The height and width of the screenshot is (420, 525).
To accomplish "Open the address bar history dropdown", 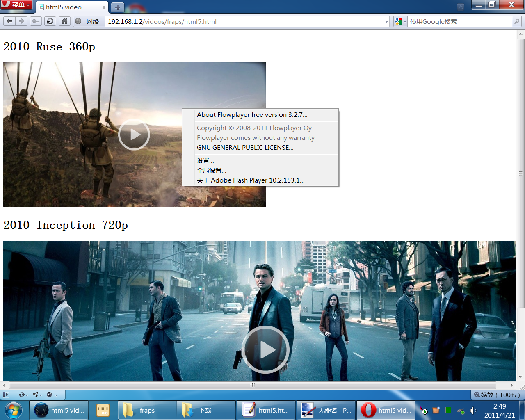I will [x=386, y=21].
